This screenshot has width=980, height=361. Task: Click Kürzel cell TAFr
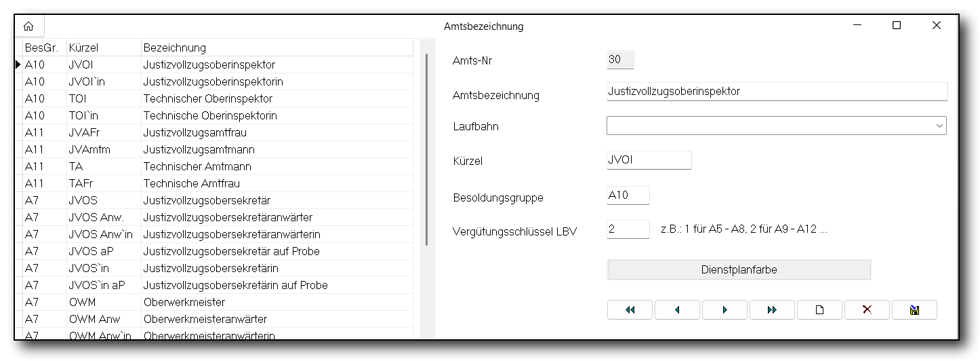[103, 183]
